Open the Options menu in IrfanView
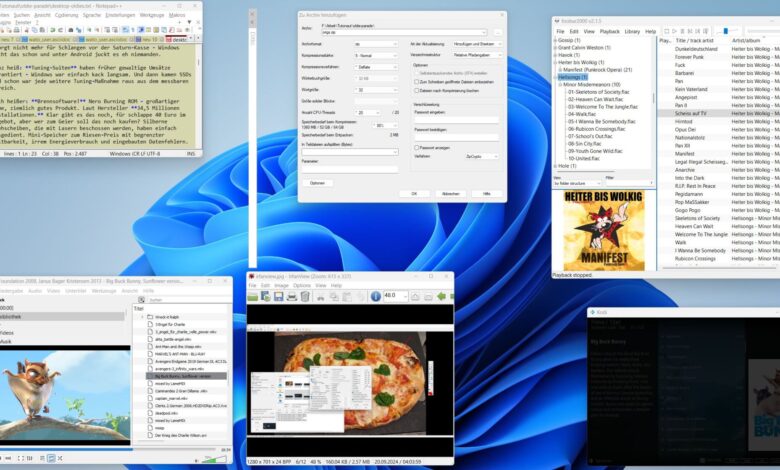The height and width of the screenshot is (470, 780). pyautogui.click(x=301, y=285)
